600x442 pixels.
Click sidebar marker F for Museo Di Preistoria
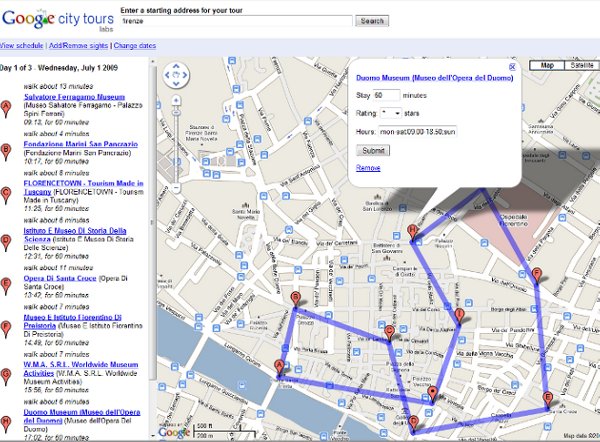[x=6, y=329]
